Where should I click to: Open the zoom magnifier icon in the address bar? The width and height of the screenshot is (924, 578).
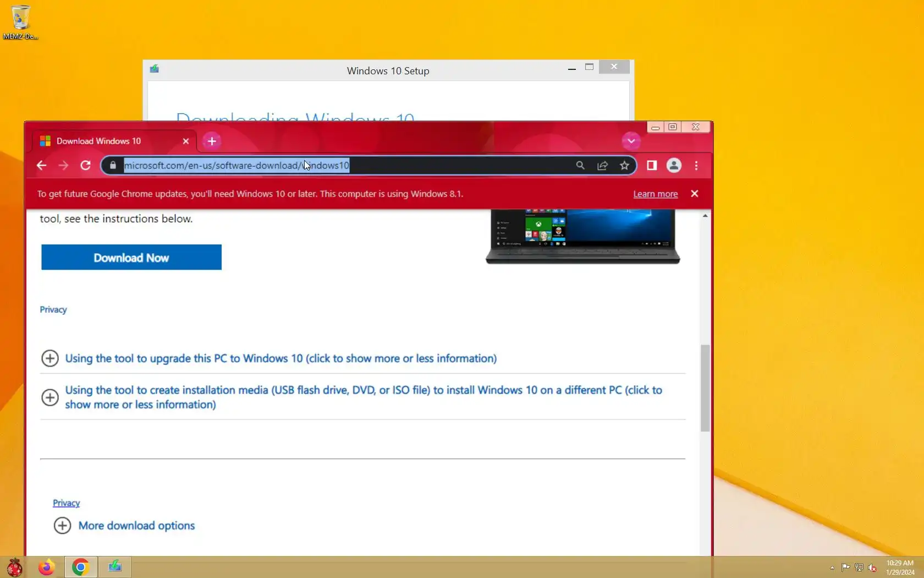pos(580,166)
